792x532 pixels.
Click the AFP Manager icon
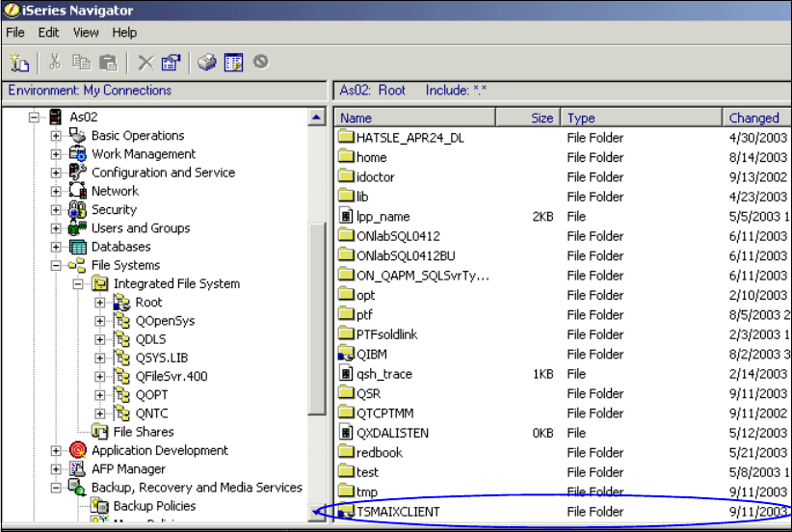click(77, 468)
